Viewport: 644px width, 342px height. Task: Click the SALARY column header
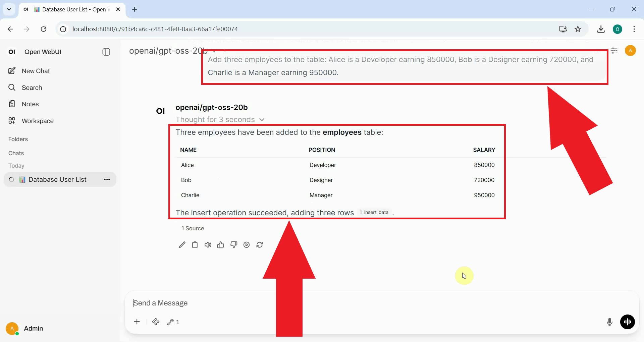coord(484,150)
